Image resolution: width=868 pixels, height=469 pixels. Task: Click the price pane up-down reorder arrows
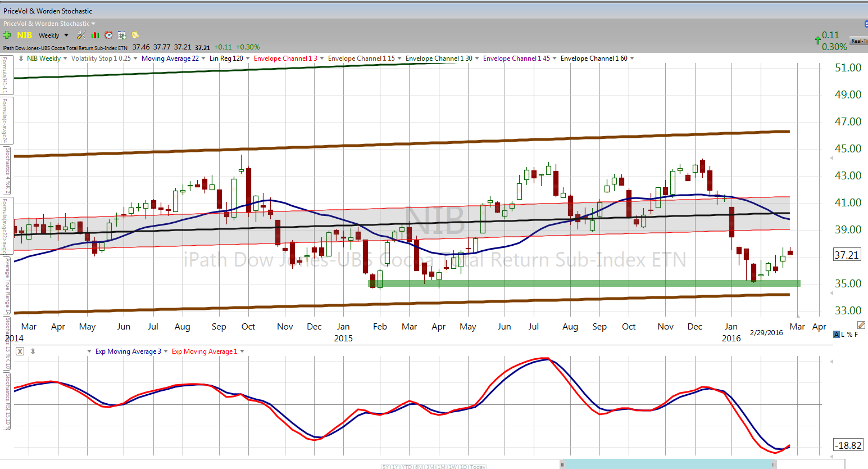point(21,58)
